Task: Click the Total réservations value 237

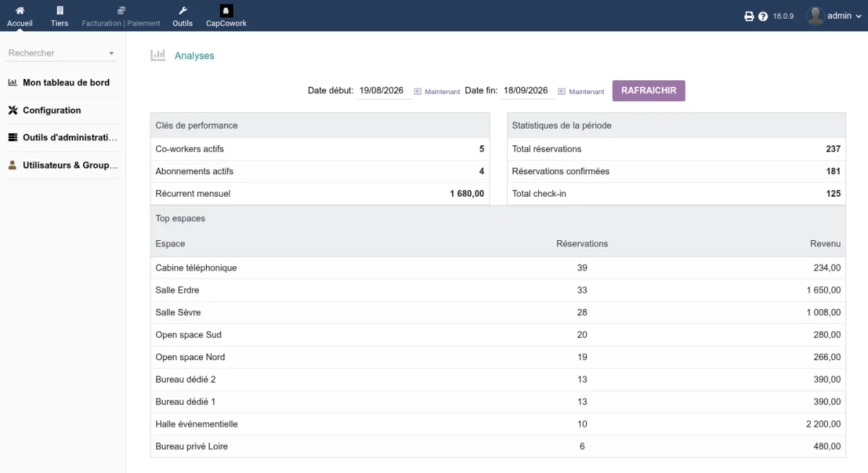Action: [833, 149]
